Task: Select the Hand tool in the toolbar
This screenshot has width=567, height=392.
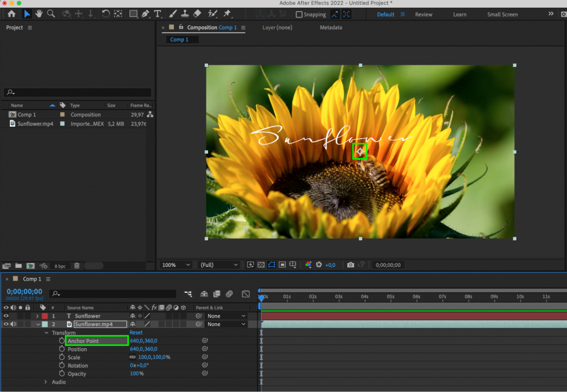Action: 38,14
